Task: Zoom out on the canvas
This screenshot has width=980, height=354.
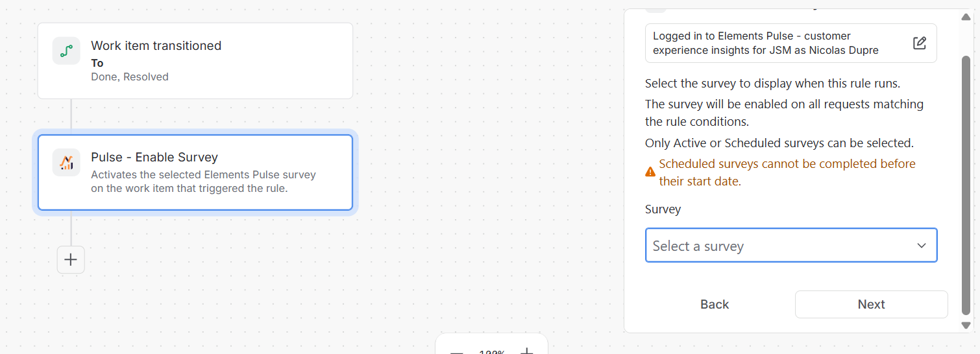Action: [457, 351]
